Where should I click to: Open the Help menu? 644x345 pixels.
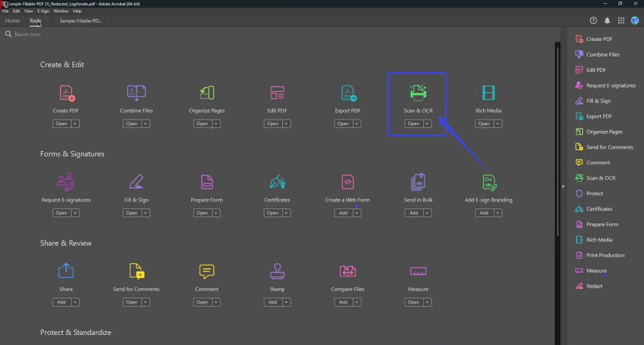point(77,11)
